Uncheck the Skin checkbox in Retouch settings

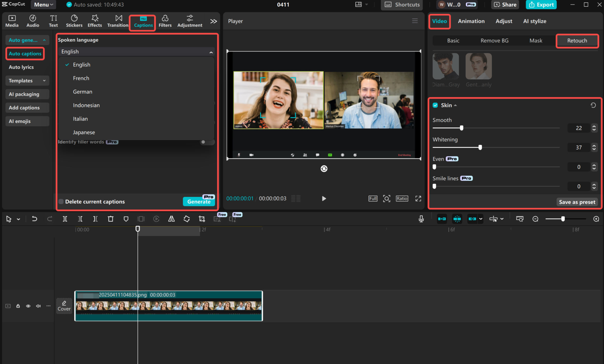pyautogui.click(x=436, y=105)
